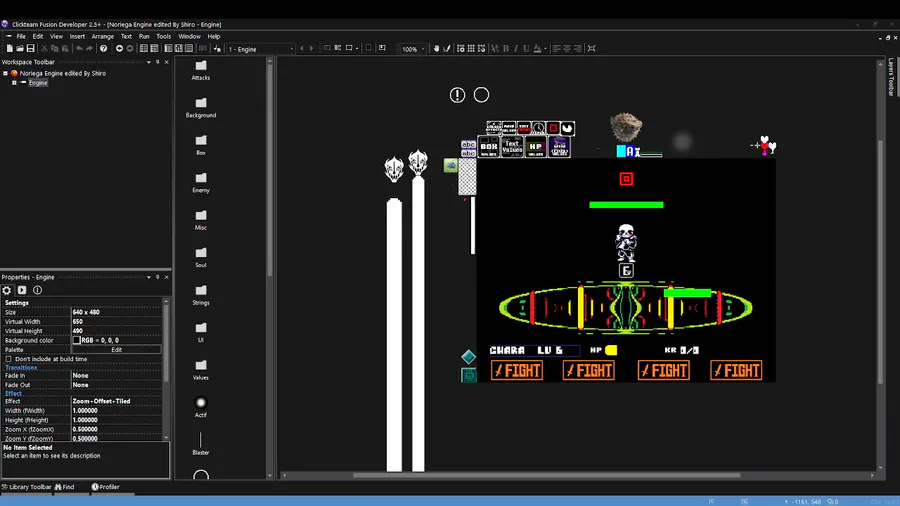Open the UI folder in library
900x506 pixels.
point(201,332)
